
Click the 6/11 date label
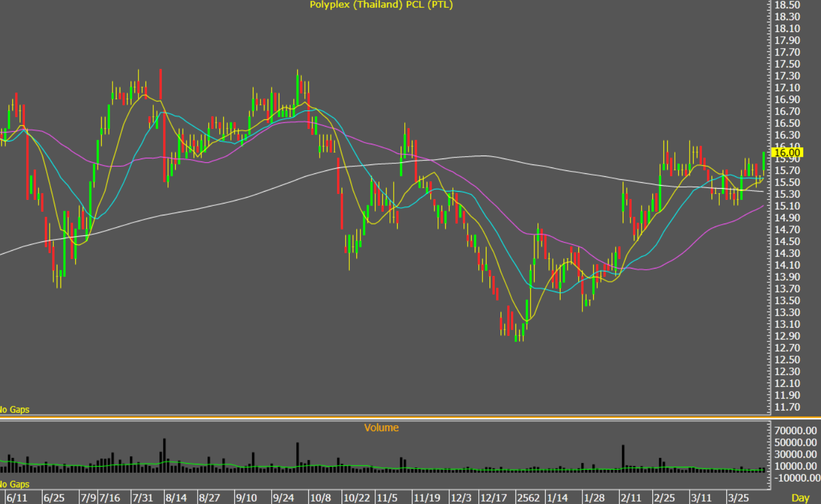pyautogui.click(x=17, y=497)
